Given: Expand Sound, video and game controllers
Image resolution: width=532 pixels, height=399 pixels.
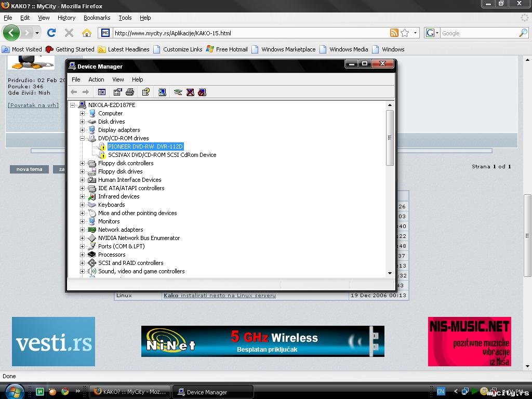Looking at the screenshot, I should (82, 271).
